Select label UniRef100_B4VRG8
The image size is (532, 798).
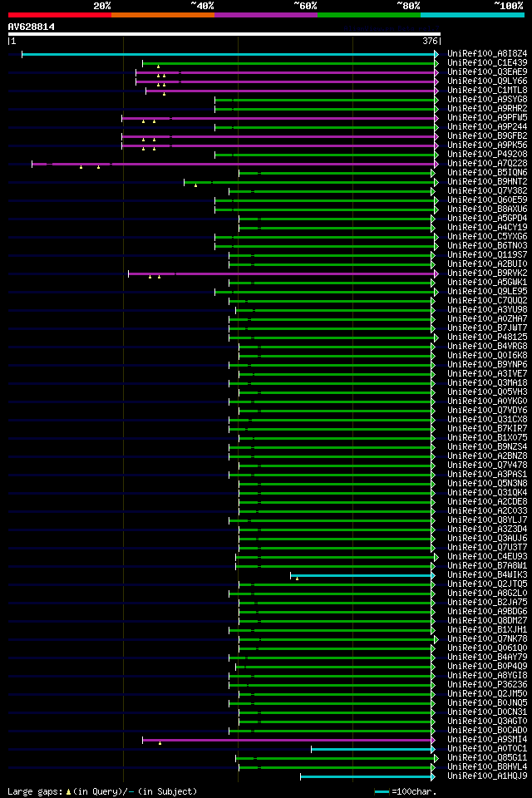tap(487, 346)
